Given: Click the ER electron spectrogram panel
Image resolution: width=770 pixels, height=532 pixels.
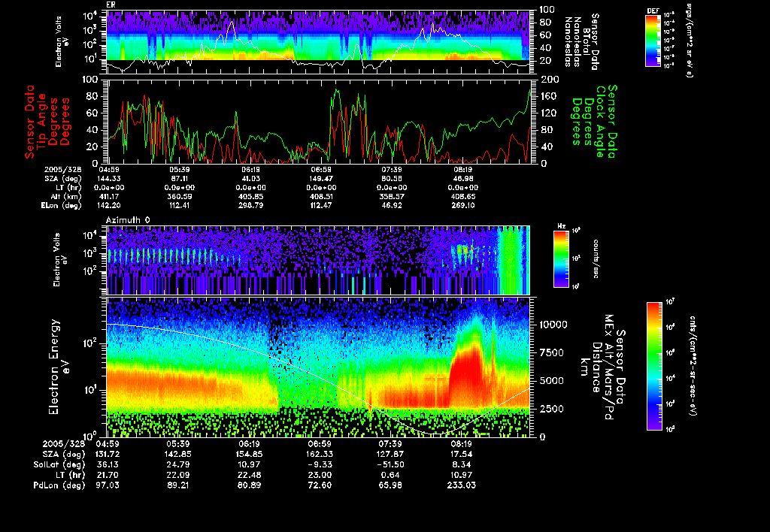Looking at the screenshot, I should [319, 42].
